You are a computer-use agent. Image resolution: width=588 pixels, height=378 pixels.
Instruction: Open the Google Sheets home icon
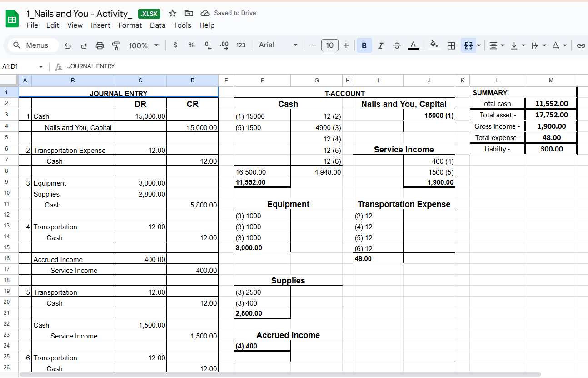pos(12,20)
